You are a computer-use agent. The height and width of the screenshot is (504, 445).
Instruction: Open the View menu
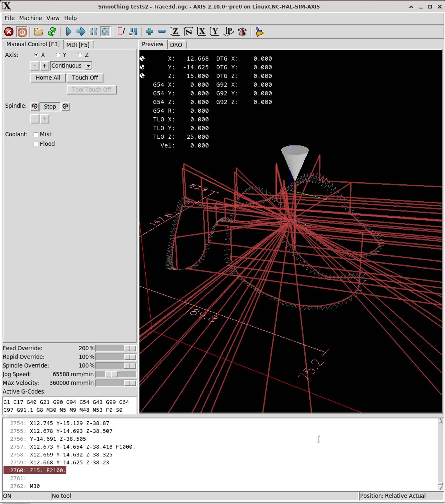[53, 18]
